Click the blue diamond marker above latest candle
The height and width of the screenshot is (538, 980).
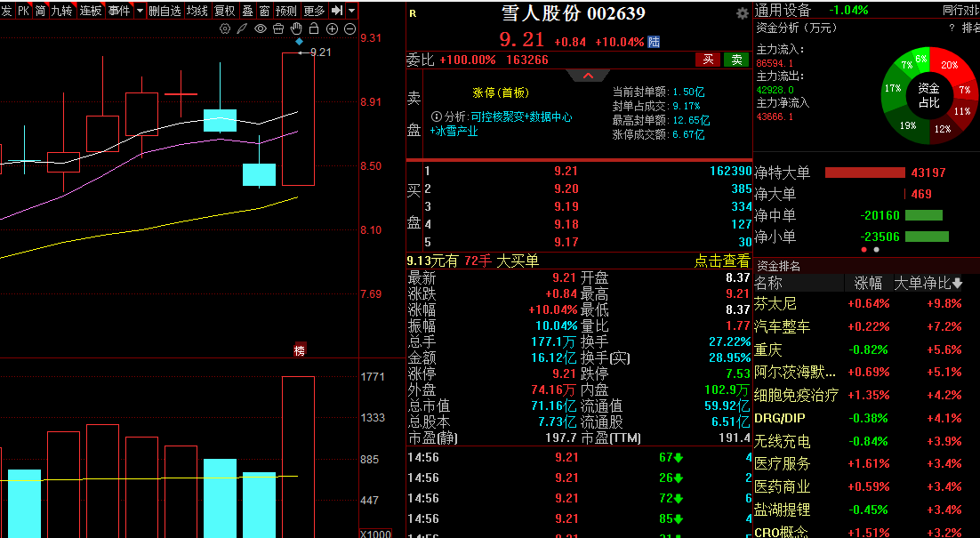tap(300, 41)
